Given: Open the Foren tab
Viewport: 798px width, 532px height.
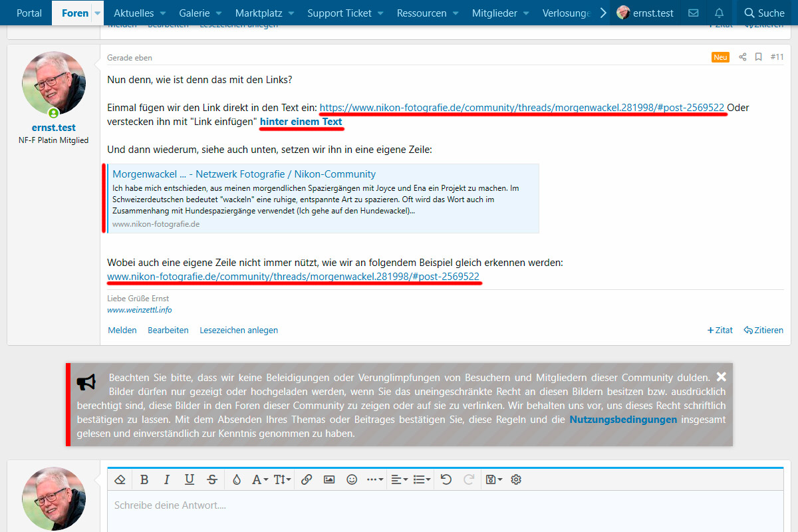Looking at the screenshot, I should pyautogui.click(x=75, y=13).
